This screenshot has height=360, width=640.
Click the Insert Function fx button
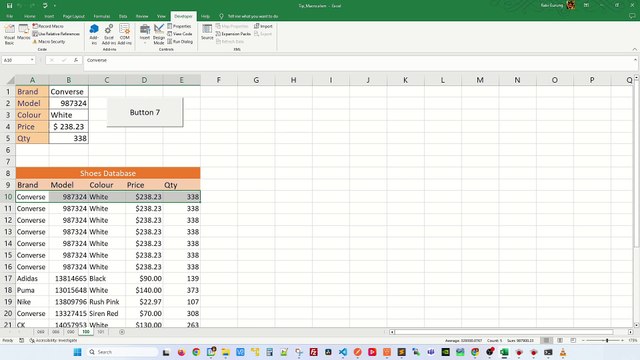76,60
